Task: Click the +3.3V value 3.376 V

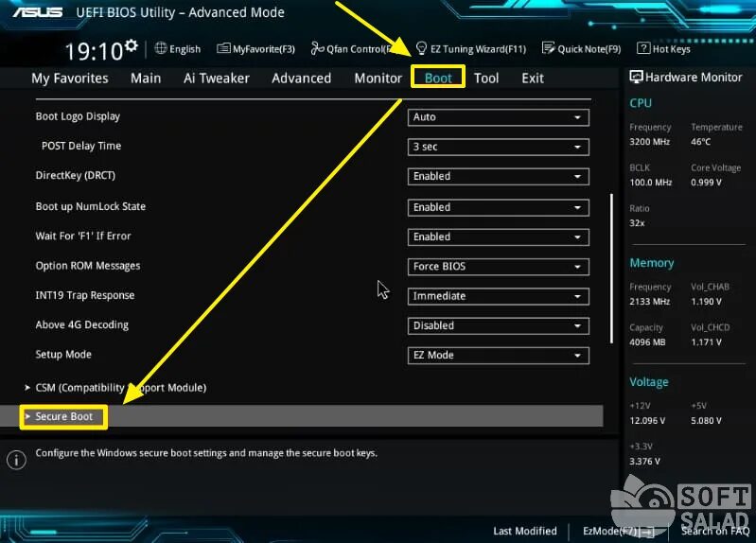Action: [644, 462]
